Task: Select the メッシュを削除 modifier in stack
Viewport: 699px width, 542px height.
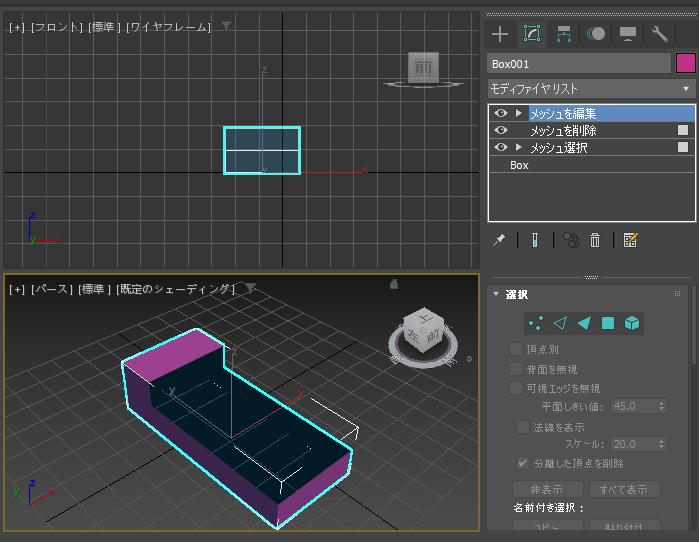Action: point(563,131)
